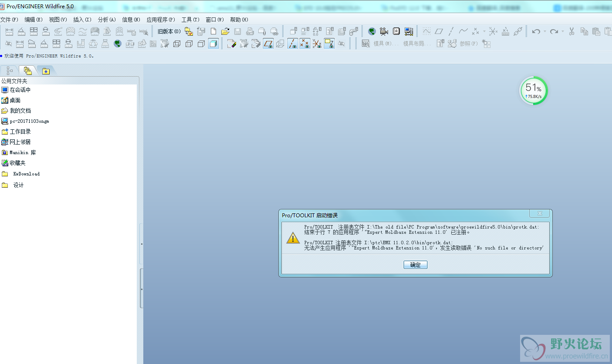Switch model display to wireframe
The image size is (612, 364).
[x=177, y=44]
